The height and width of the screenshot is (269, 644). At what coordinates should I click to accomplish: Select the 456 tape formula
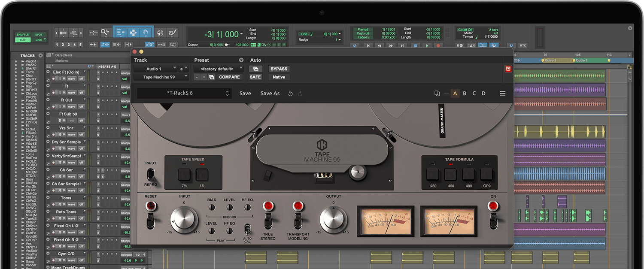click(450, 173)
